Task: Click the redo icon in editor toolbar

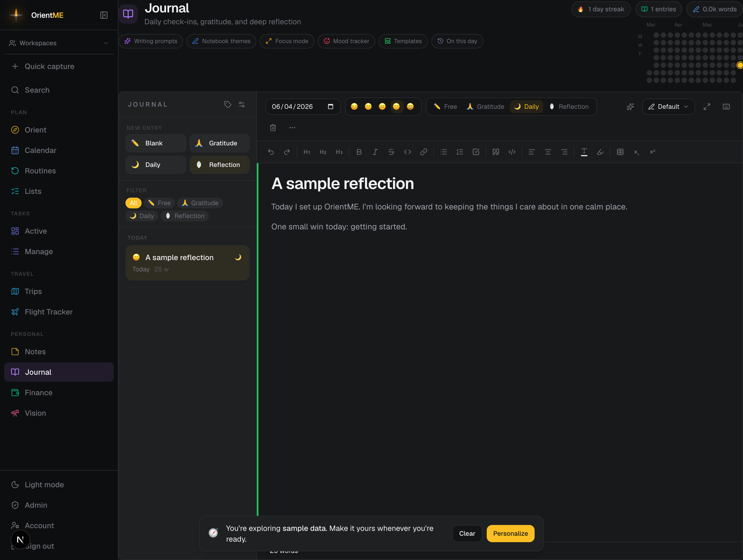Action: tap(287, 152)
